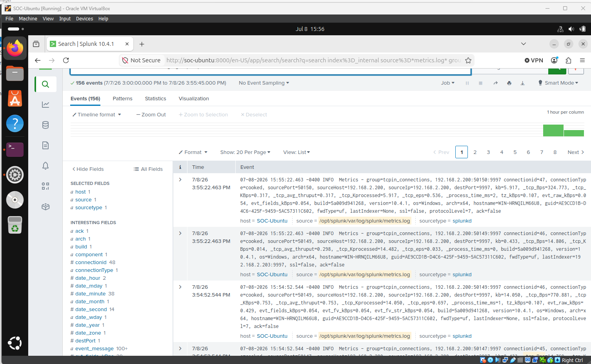591x364 pixels.
Task: Open the Smart Mode dropdown
Action: (x=558, y=83)
